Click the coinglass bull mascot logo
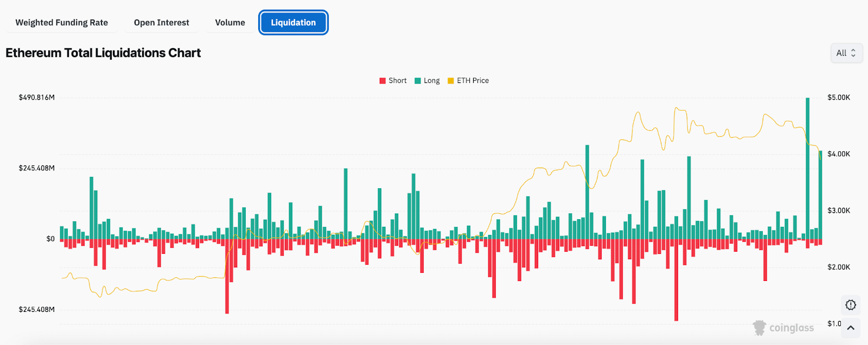 click(x=759, y=328)
